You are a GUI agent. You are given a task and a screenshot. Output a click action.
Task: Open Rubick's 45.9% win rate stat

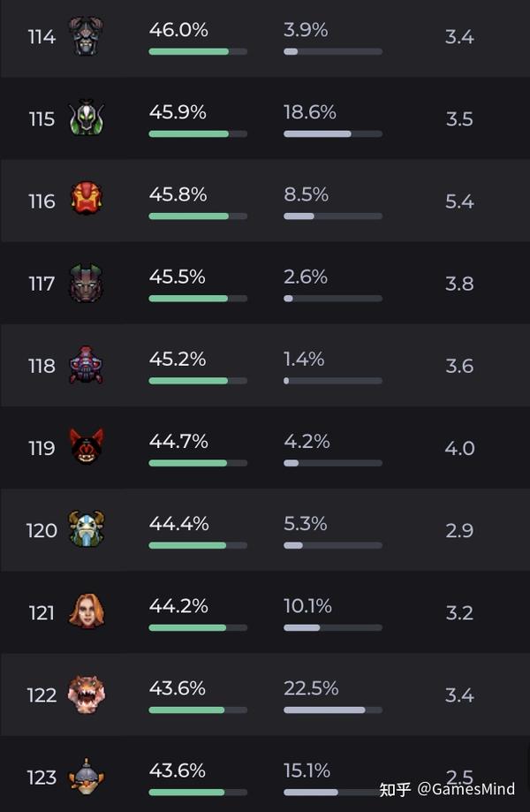pos(178,112)
